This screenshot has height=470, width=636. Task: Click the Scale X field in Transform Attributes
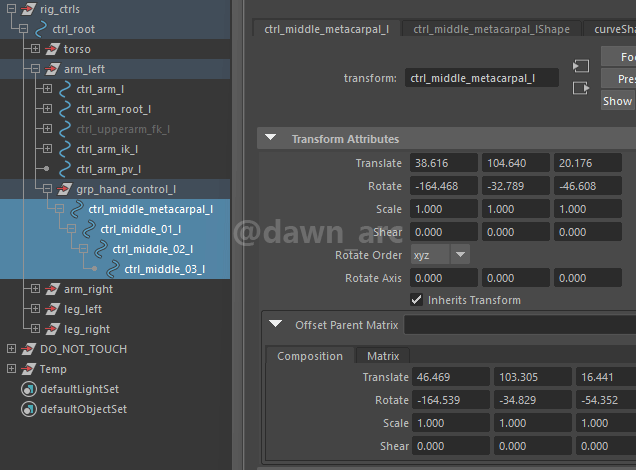(x=443, y=209)
